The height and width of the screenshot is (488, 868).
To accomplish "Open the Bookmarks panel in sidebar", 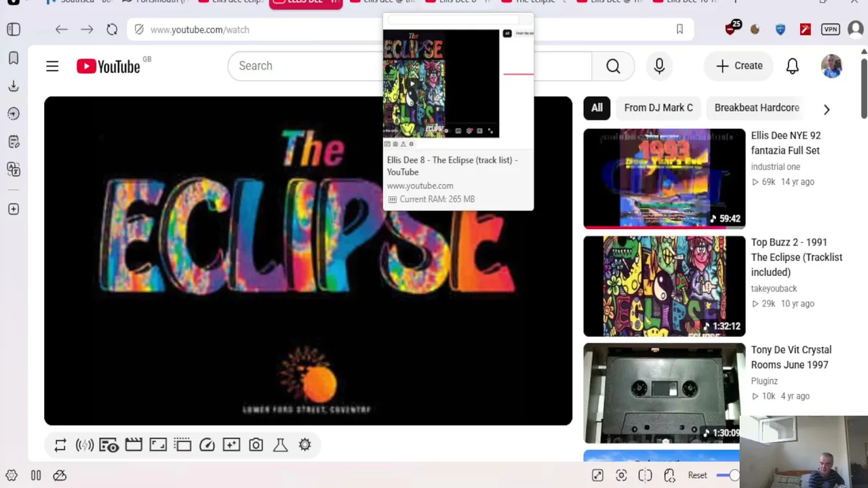I will click(14, 58).
